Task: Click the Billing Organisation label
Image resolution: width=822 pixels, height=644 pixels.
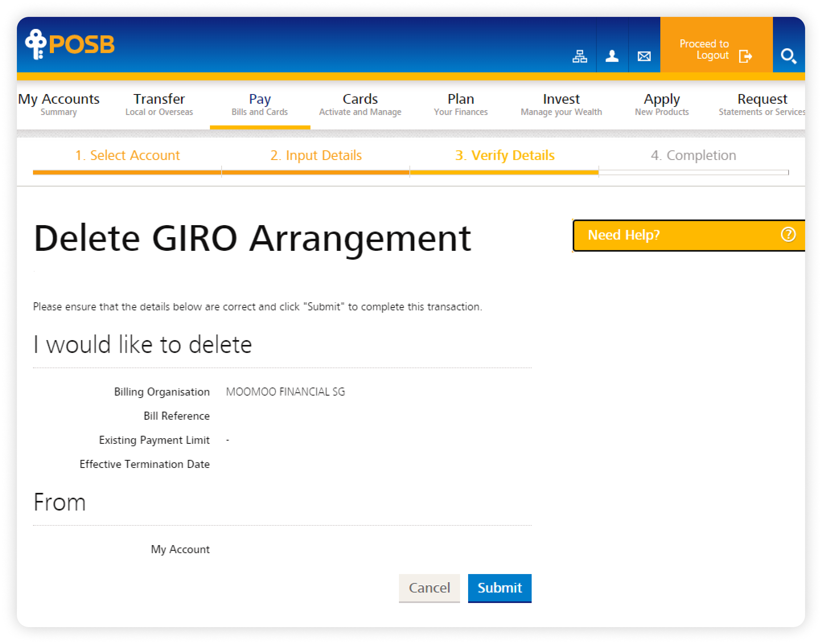Action: point(162,392)
